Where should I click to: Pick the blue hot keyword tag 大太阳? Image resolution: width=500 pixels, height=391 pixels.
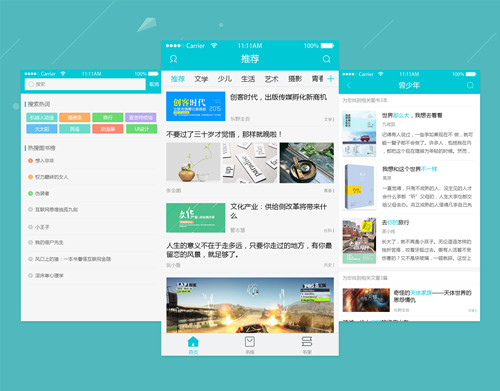(x=42, y=129)
